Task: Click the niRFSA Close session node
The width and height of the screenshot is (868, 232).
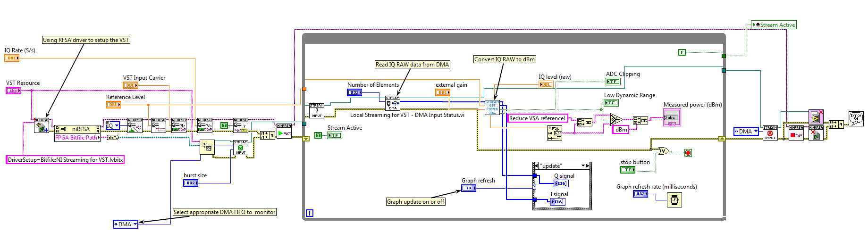Action: tap(816, 133)
